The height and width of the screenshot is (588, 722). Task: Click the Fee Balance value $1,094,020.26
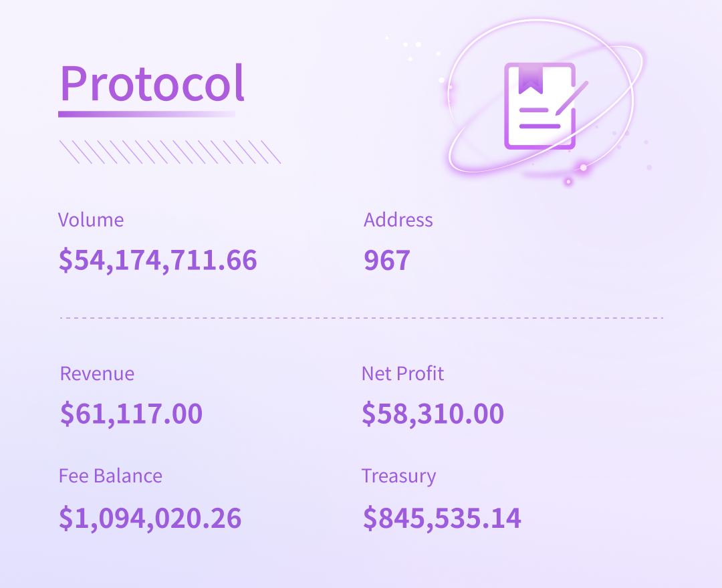150,518
